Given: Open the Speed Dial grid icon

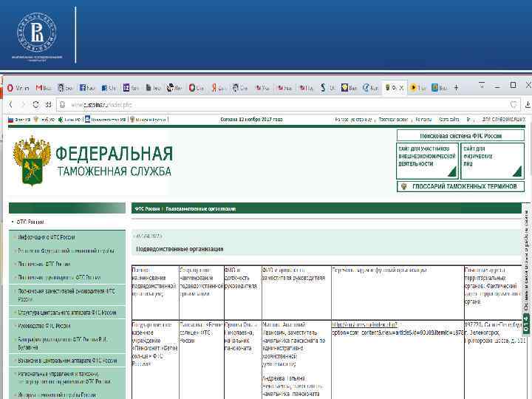Looking at the screenshot, I should [x=48, y=104].
